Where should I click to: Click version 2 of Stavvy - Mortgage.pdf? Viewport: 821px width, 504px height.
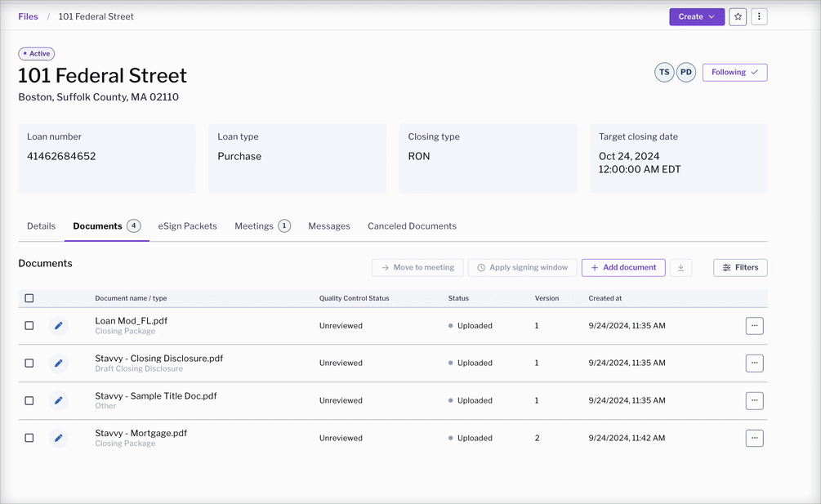538,438
